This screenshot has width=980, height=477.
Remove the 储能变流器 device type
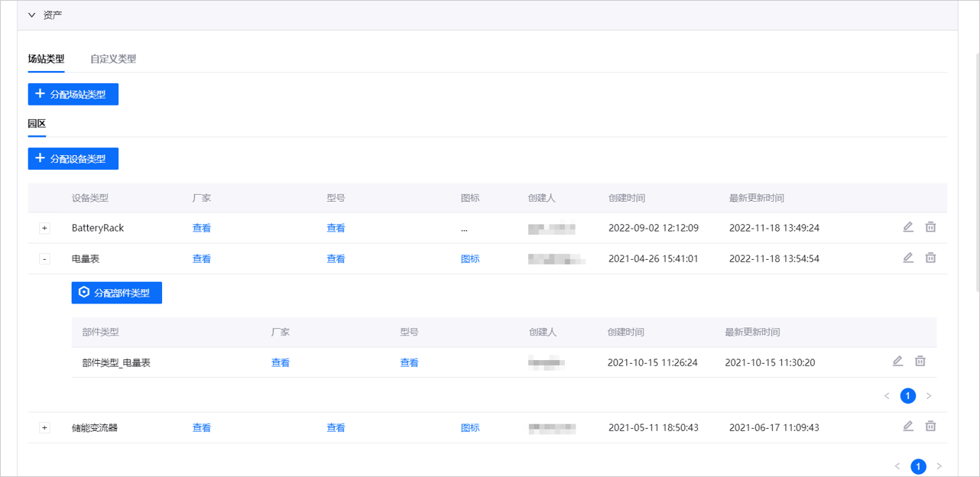930,427
